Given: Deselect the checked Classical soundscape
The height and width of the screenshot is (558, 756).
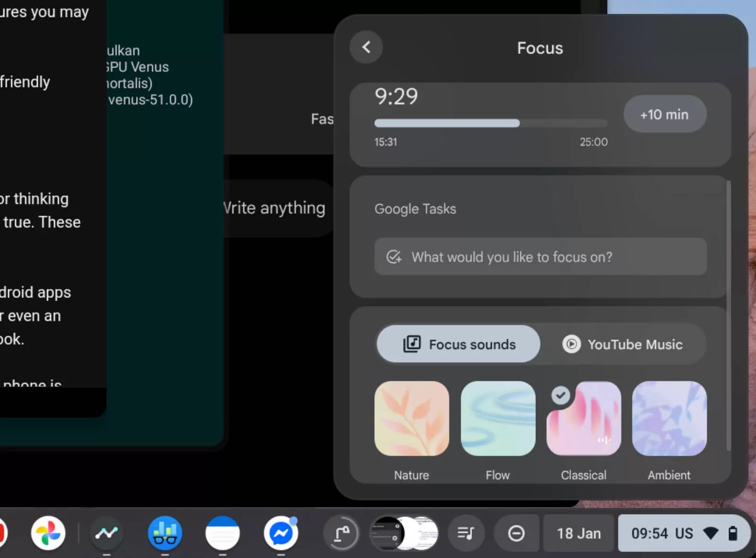Looking at the screenshot, I should [584, 418].
